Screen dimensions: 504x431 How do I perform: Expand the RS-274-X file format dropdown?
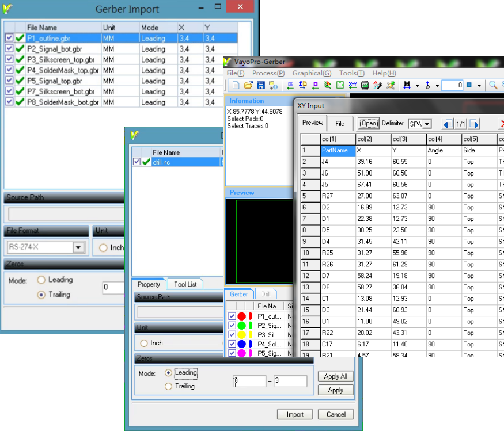point(78,247)
